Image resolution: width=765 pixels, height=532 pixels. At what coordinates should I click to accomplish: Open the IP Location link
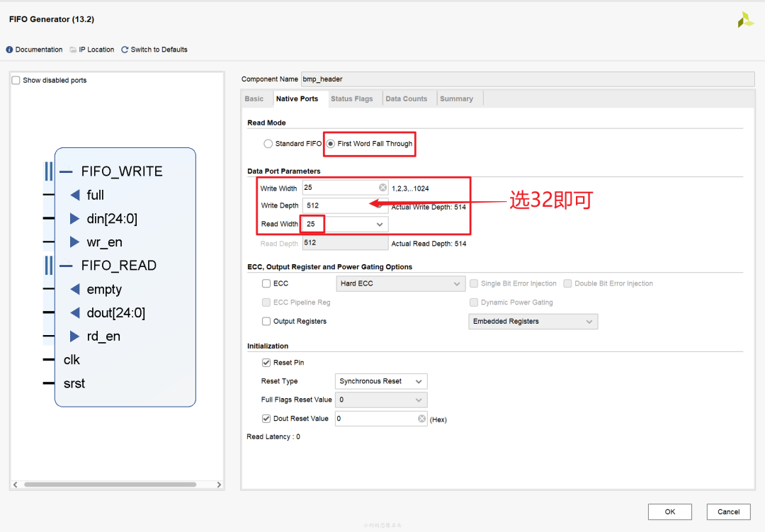(x=96, y=50)
